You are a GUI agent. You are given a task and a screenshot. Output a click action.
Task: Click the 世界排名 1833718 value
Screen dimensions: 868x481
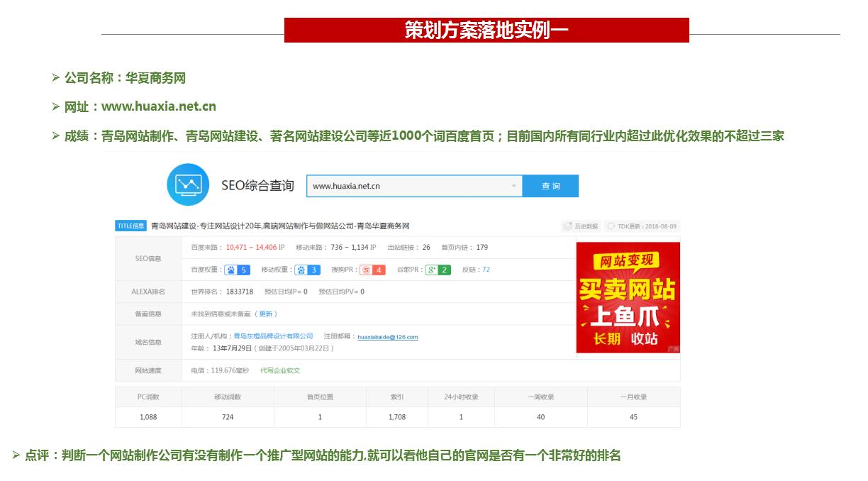tap(240, 292)
